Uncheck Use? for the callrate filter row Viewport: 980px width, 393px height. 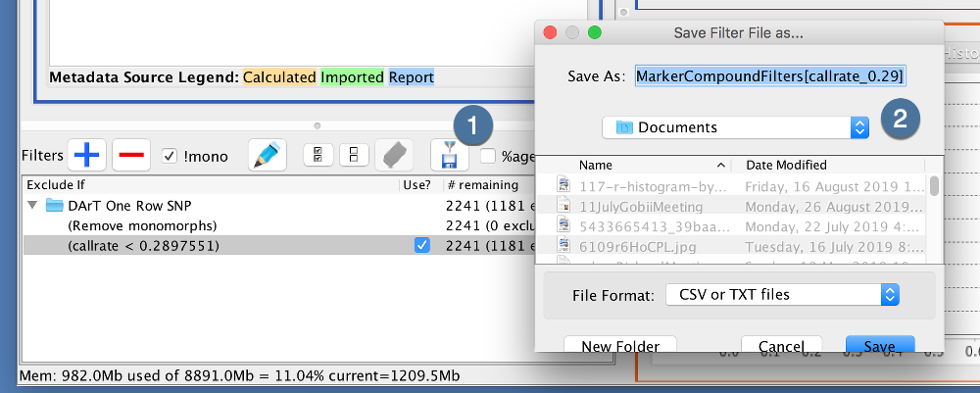[422, 246]
